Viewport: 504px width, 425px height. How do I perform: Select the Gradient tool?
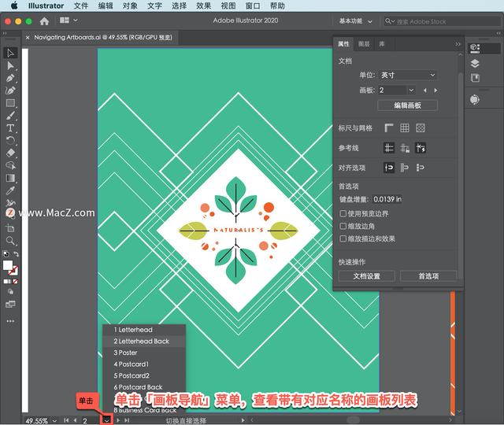pos(10,178)
